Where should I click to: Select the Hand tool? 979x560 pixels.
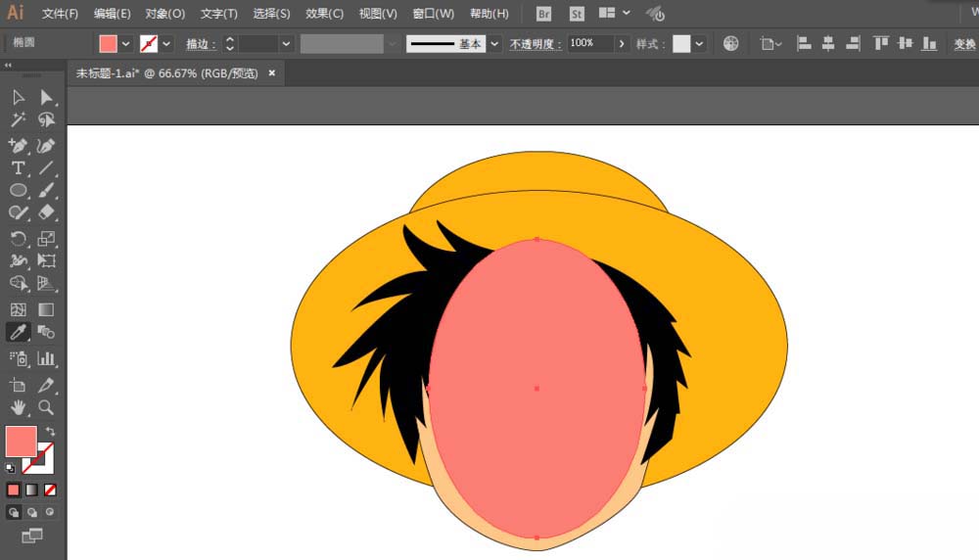18,407
